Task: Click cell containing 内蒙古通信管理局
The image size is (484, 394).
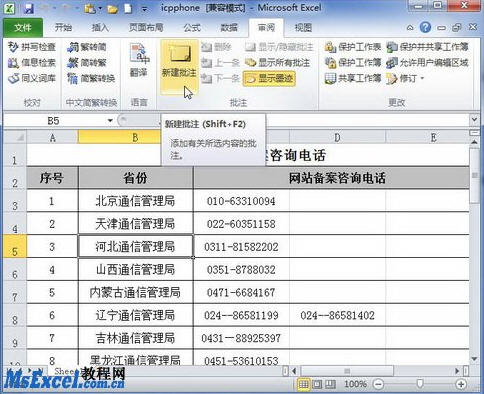Action: (x=135, y=292)
